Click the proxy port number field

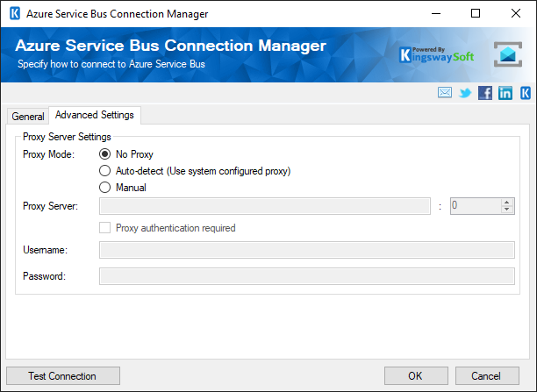(x=476, y=206)
